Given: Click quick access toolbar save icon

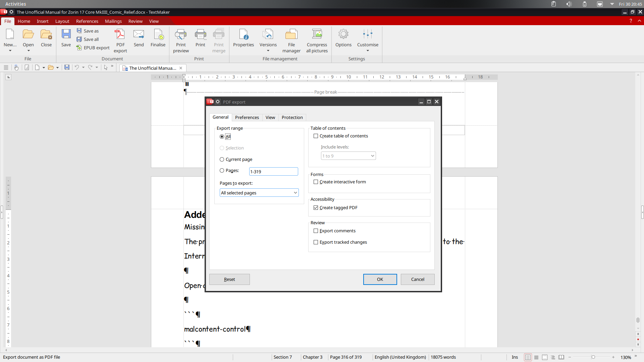Looking at the screenshot, I should [67, 67].
